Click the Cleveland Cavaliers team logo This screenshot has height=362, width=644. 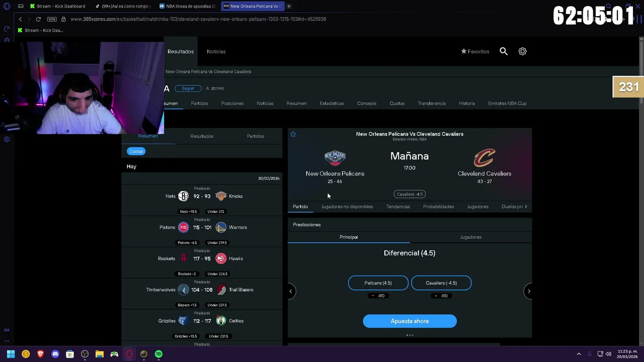(x=485, y=158)
